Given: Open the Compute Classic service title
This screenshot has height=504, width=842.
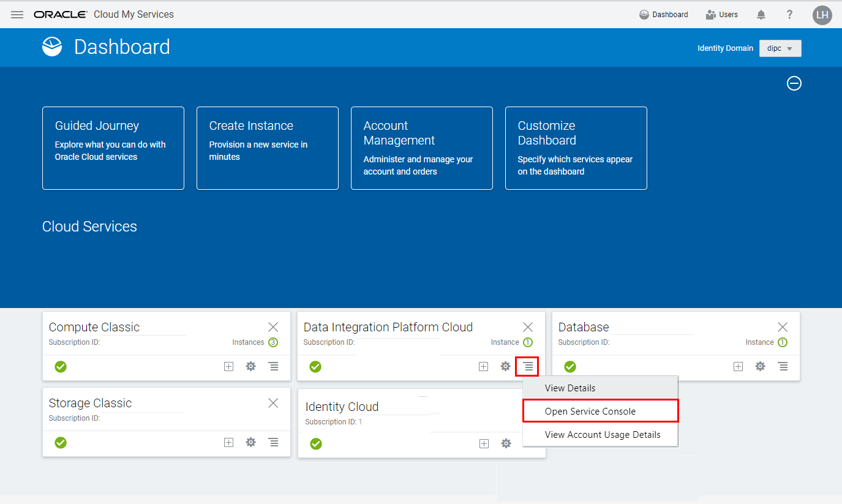Looking at the screenshot, I should tap(94, 327).
